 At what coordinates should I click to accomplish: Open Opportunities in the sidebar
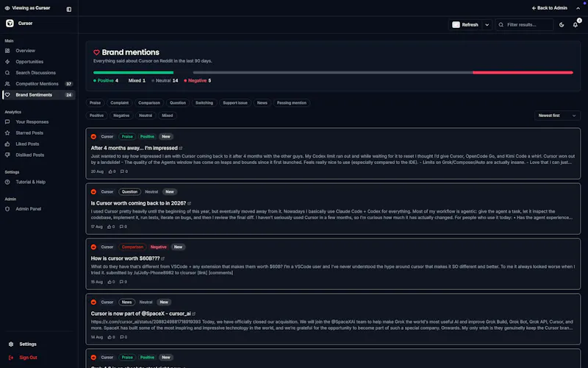[39, 62]
